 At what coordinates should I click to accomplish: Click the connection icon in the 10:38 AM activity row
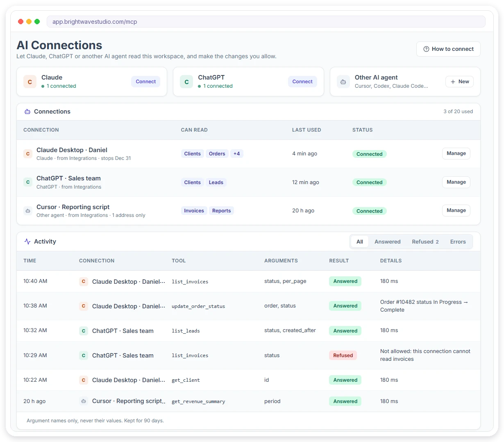click(84, 306)
